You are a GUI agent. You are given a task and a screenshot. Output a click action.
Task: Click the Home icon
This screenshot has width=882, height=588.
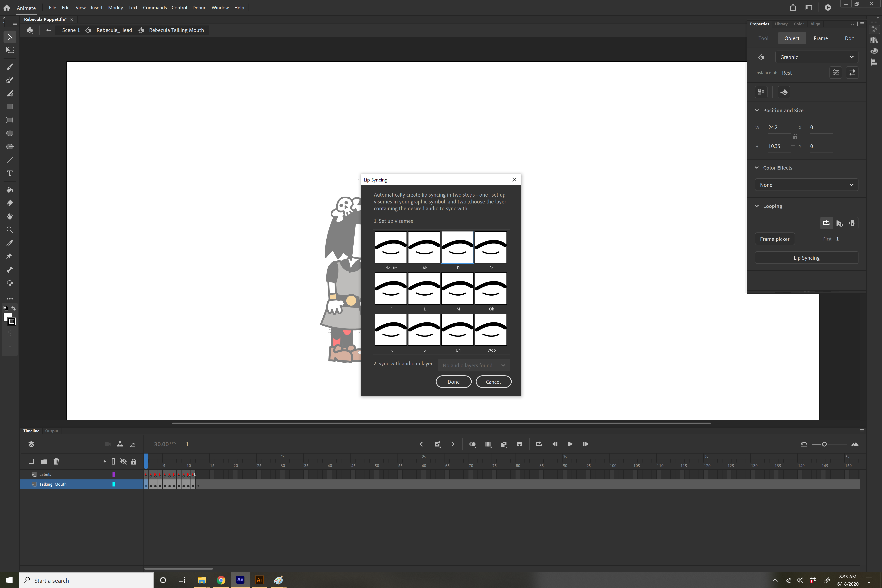tap(7, 7)
